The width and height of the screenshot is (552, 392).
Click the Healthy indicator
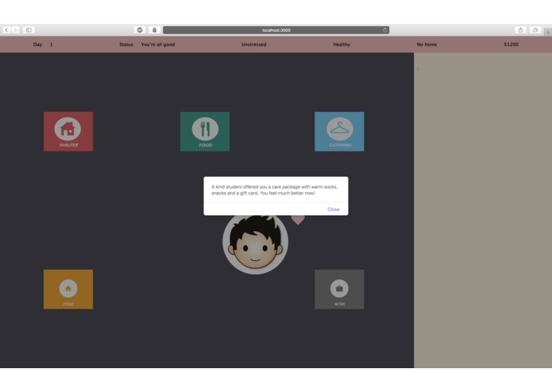coord(342,44)
